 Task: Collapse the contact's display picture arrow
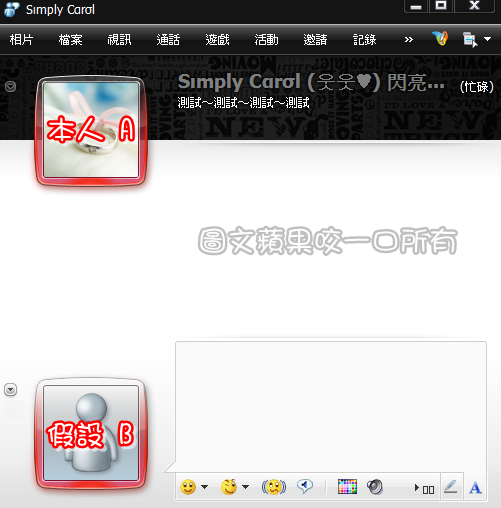click(x=10, y=87)
